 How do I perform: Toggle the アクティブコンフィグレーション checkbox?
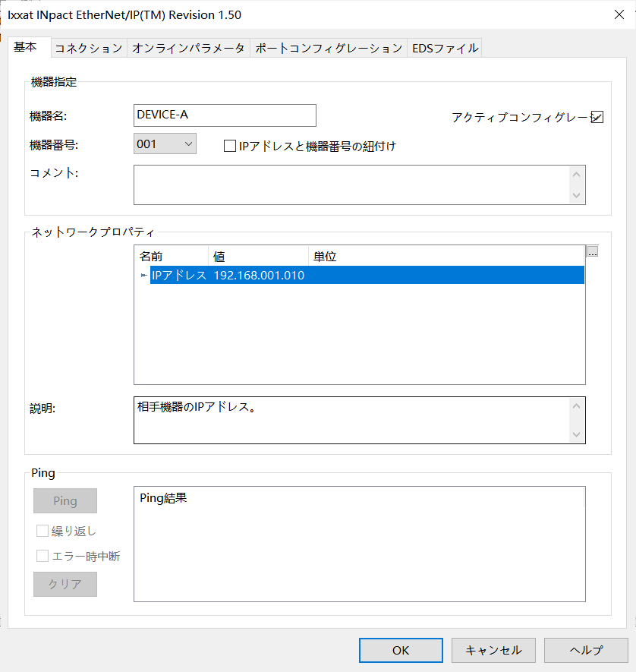click(x=597, y=117)
